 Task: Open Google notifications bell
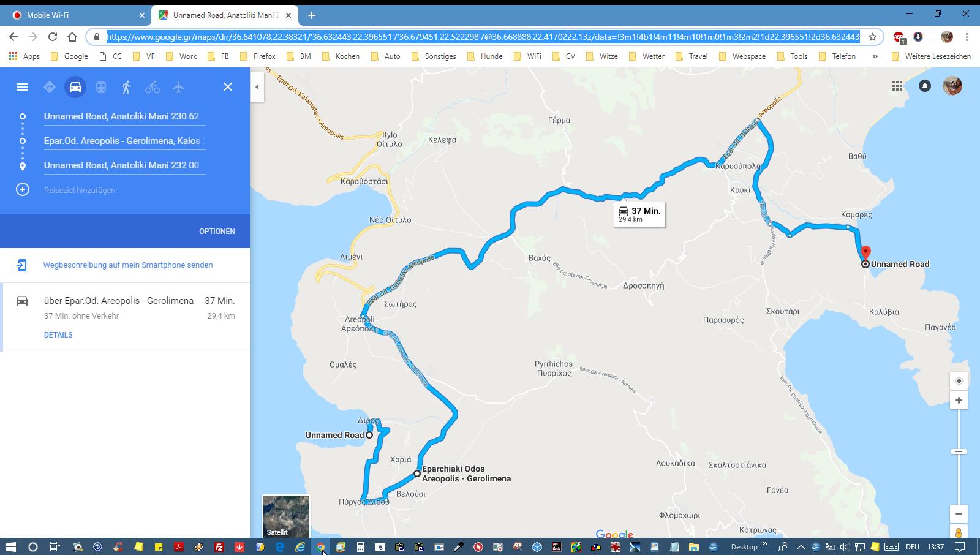[925, 86]
